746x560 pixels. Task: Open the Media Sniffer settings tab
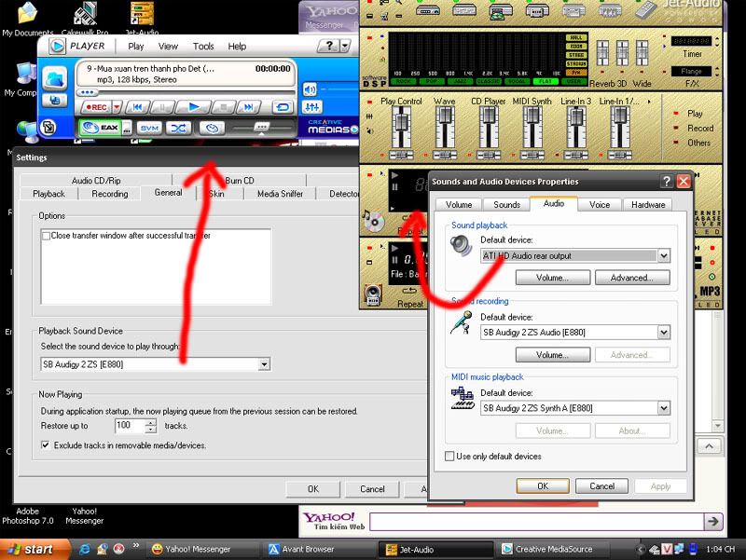click(x=280, y=194)
